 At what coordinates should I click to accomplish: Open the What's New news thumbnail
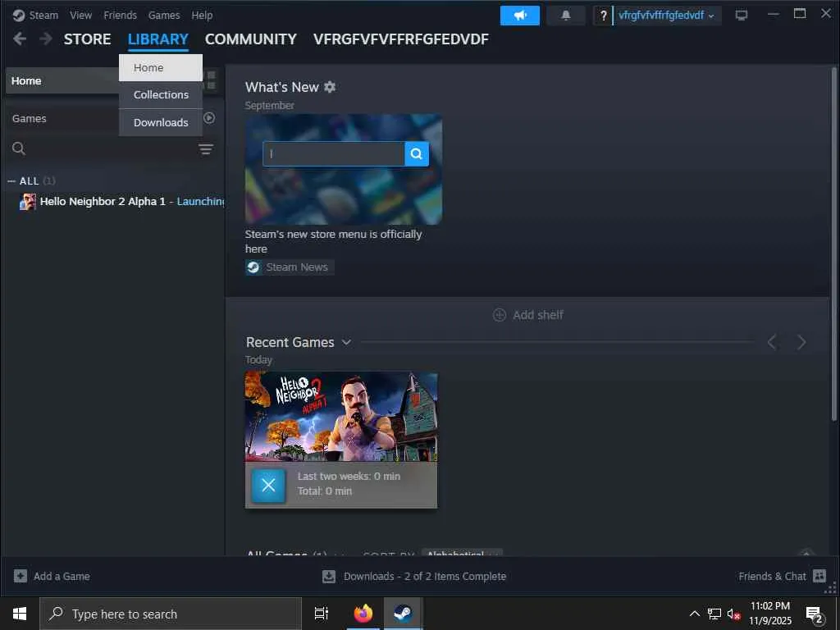(344, 169)
